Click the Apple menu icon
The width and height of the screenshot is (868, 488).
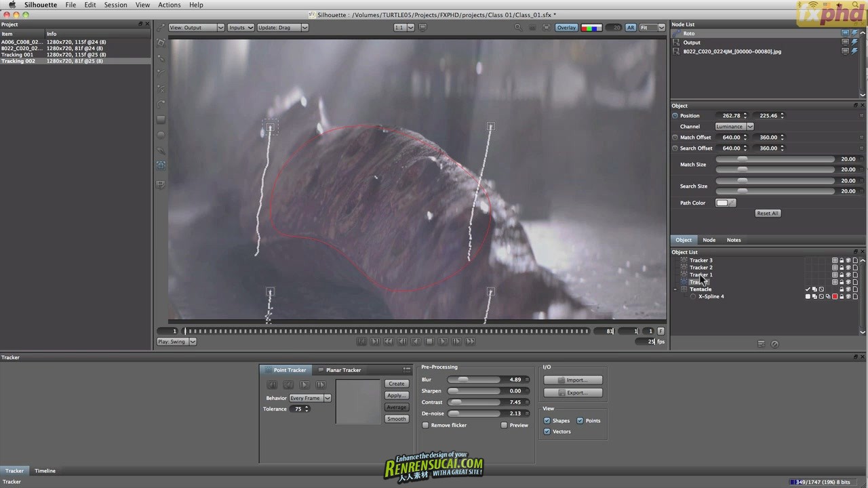pos(12,5)
